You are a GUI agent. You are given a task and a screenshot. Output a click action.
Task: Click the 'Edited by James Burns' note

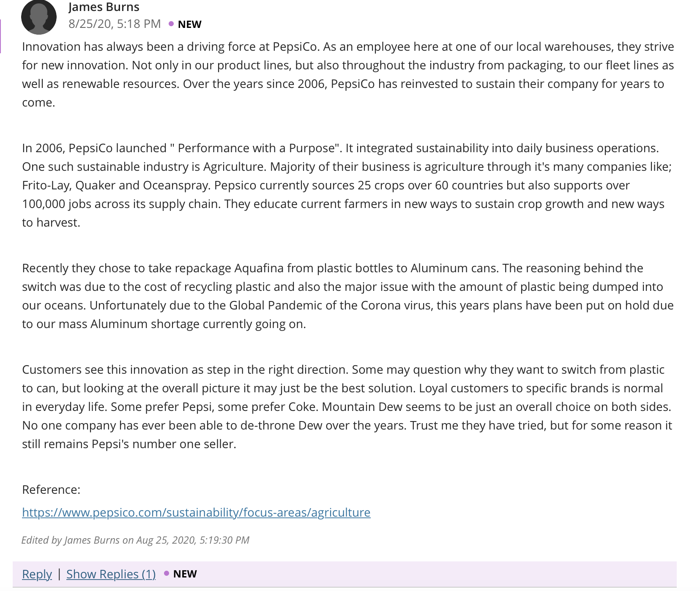click(135, 540)
